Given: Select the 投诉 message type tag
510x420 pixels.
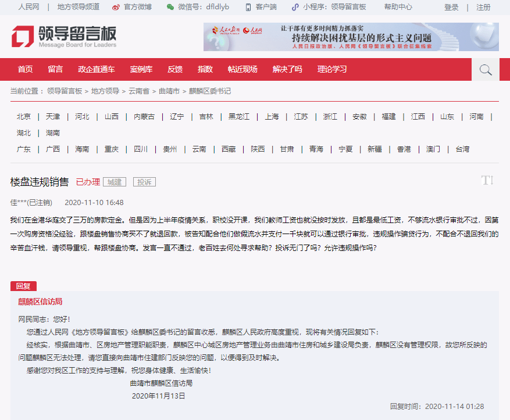Looking at the screenshot, I should (144, 182).
